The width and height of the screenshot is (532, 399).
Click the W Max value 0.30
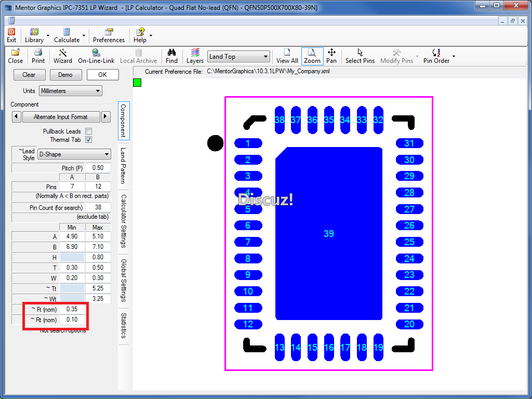[x=98, y=278]
